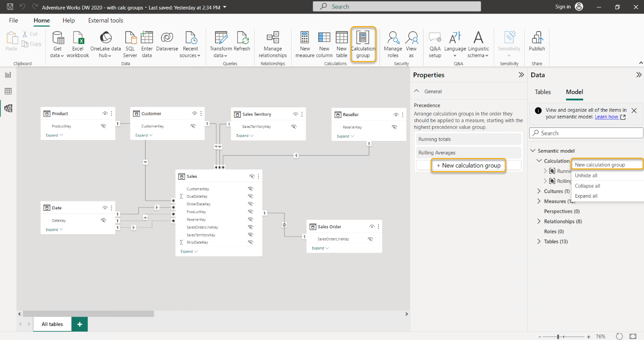This screenshot has height=340, width=644.
Task: Toggle visibility of Customer table
Action: pyautogui.click(x=195, y=113)
